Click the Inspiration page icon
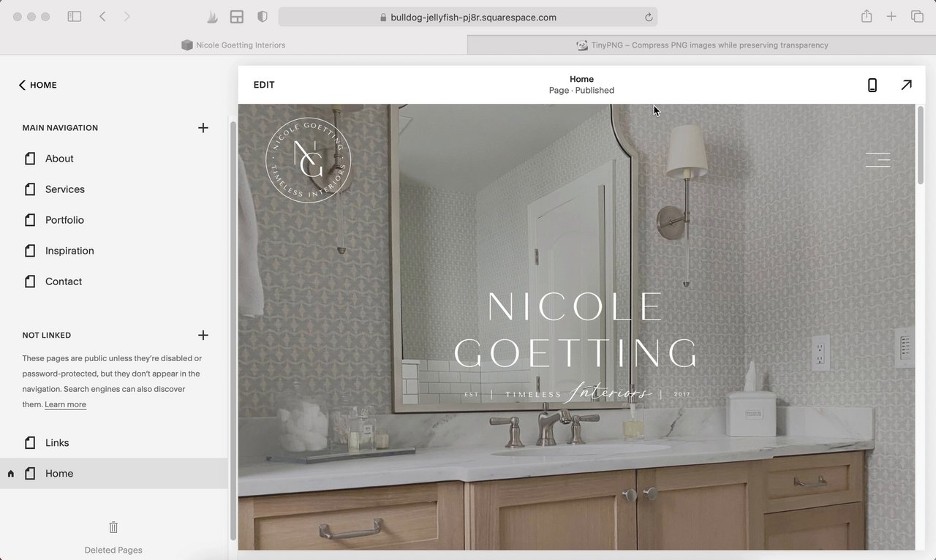 [30, 251]
